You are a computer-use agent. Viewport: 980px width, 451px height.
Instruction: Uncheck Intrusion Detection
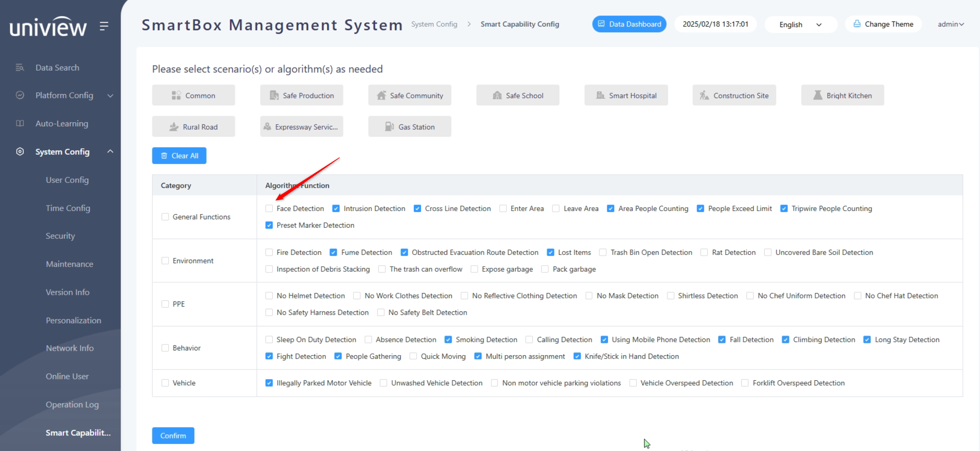pos(335,208)
